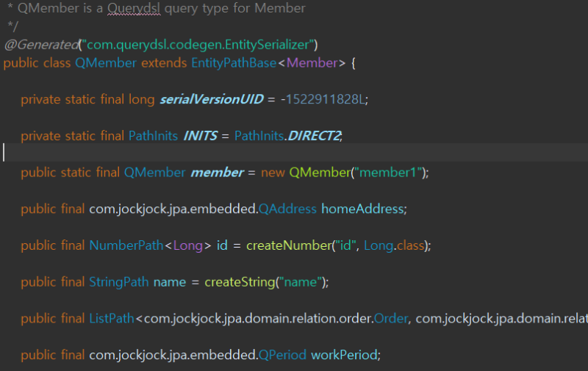Click the underlined word Querydsl in comment
This screenshot has width=588, height=371.
[x=134, y=8]
